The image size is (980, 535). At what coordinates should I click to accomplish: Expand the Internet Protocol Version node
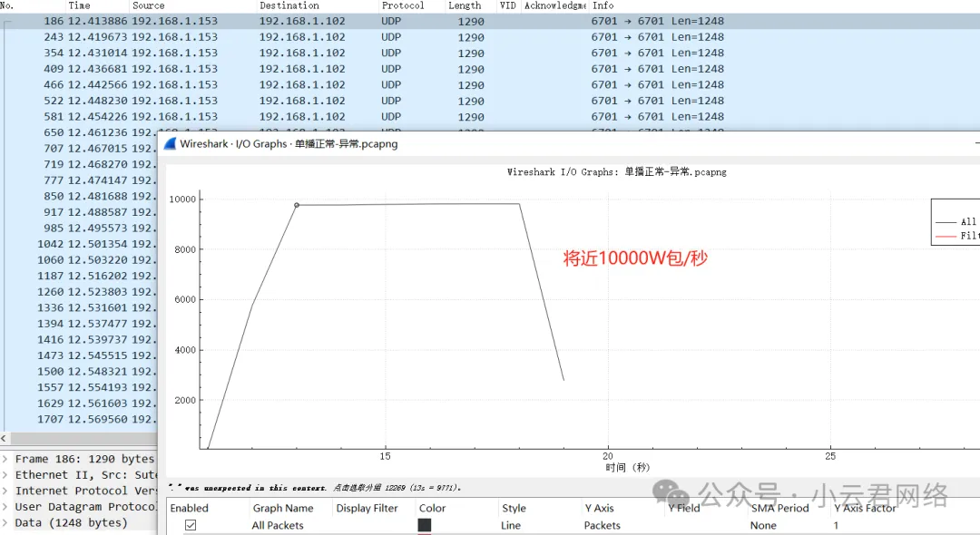point(5,491)
